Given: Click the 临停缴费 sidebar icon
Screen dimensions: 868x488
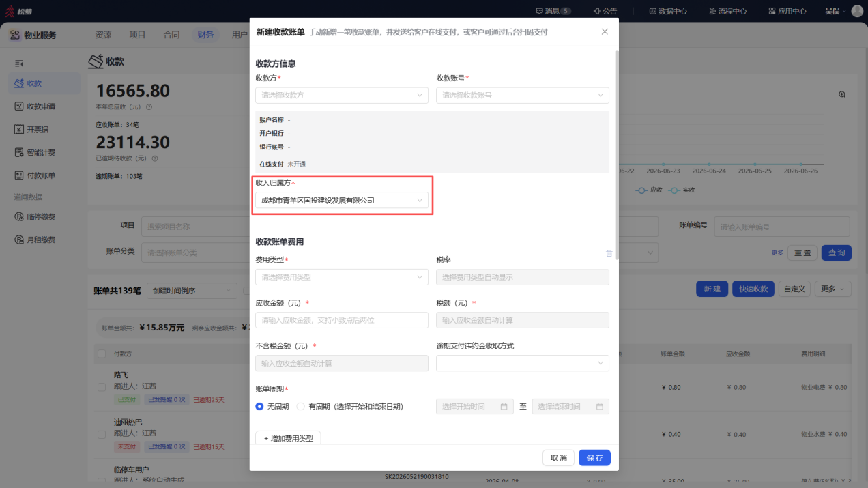Looking at the screenshot, I should [20, 217].
